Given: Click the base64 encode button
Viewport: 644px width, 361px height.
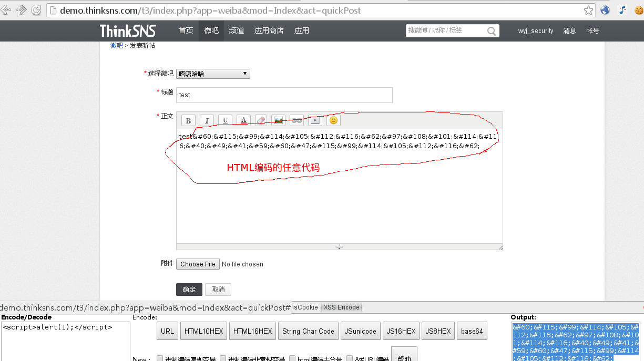Looking at the screenshot, I should tap(472, 331).
